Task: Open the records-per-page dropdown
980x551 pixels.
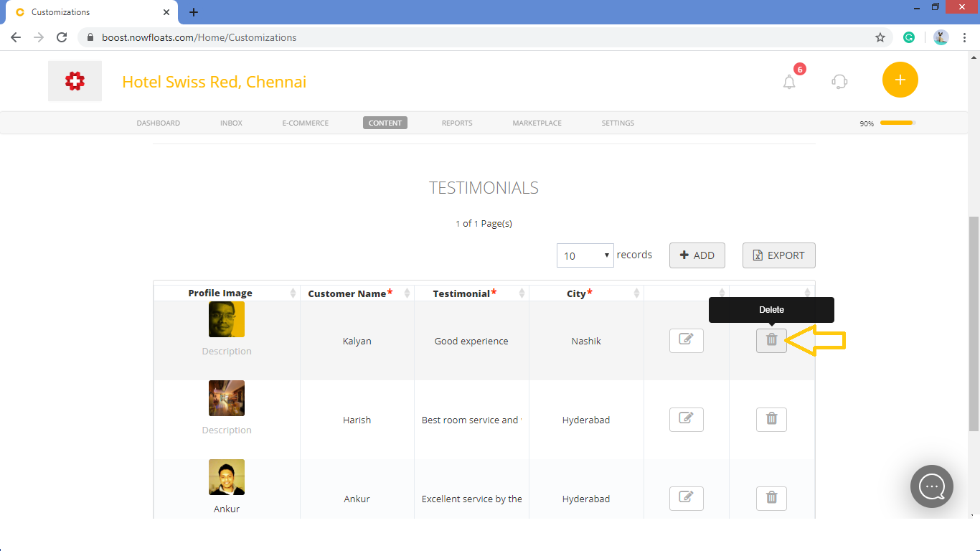Action: tap(585, 255)
